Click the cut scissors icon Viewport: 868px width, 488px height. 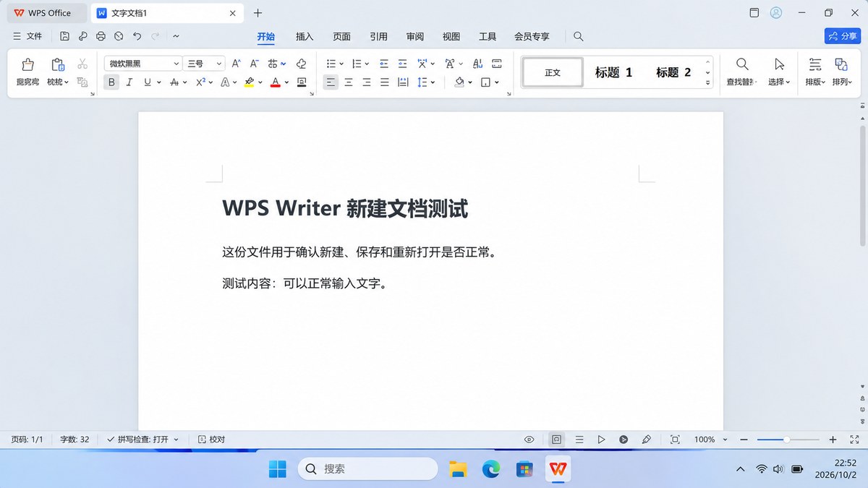point(82,64)
